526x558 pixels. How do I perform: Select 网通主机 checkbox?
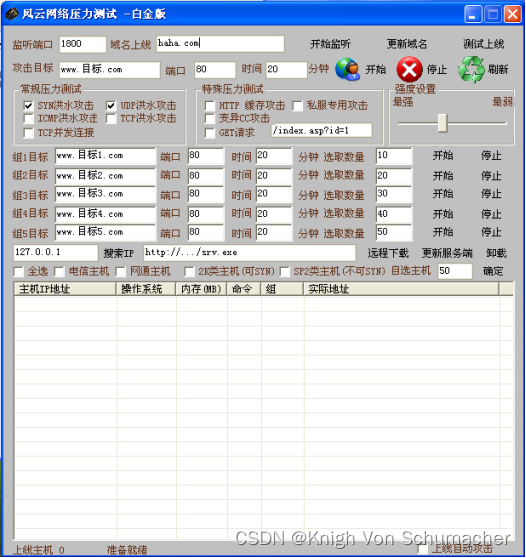tap(121, 272)
